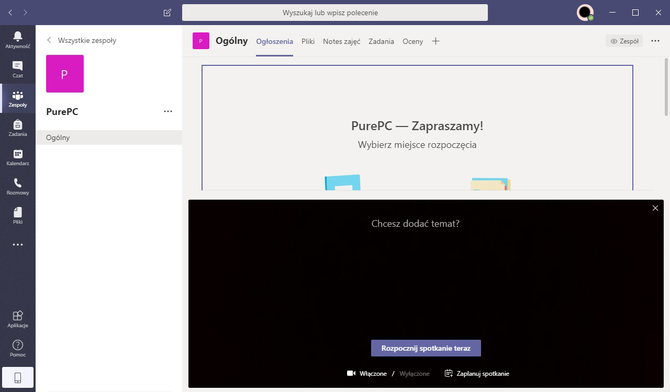This screenshot has height=392, width=670.
Task: Open the Rozmowy calls section
Action: tap(18, 186)
